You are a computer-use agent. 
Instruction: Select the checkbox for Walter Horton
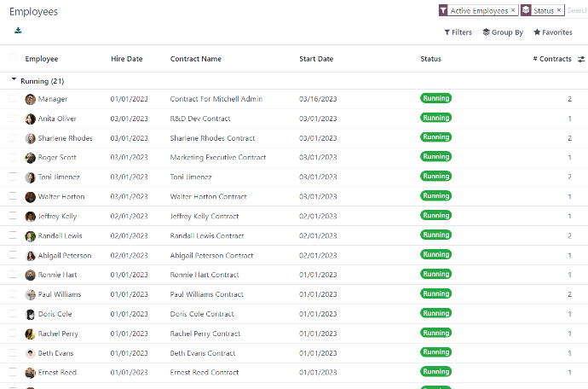pyautogui.click(x=13, y=197)
